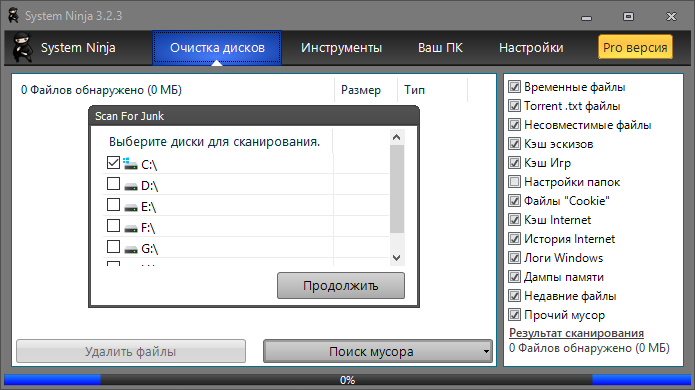This screenshot has width=695, height=390.
Task: Click the F:\ drive icon
Action: tap(131, 228)
